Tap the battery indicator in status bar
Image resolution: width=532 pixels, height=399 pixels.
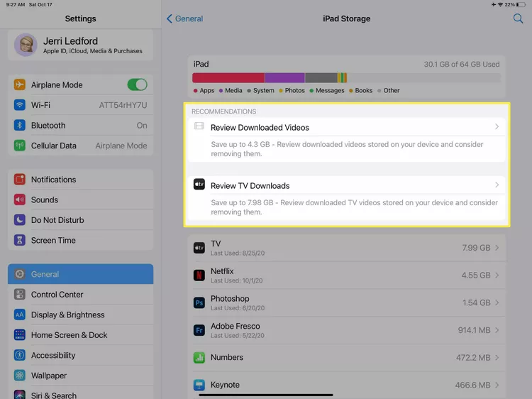tap(521, 4)
